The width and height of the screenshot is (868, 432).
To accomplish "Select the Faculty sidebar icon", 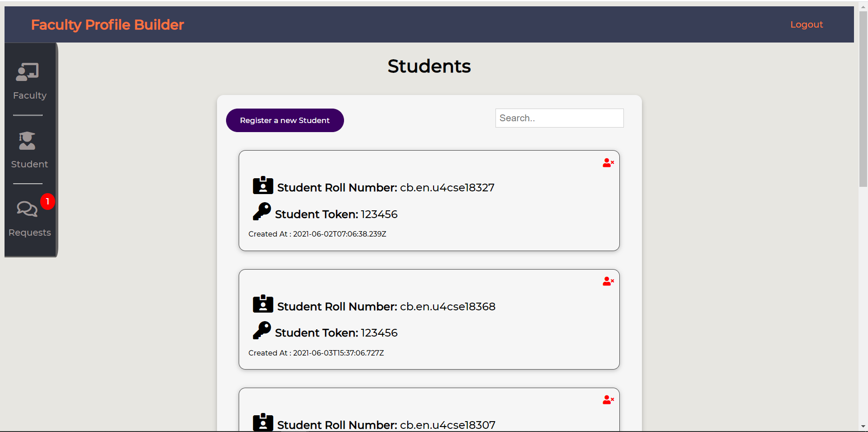I will 27,71.
